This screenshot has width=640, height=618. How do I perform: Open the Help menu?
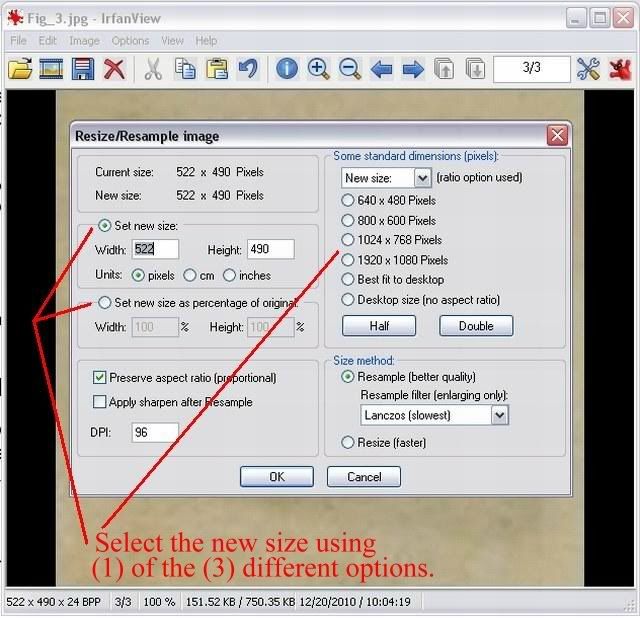point(206,41)
